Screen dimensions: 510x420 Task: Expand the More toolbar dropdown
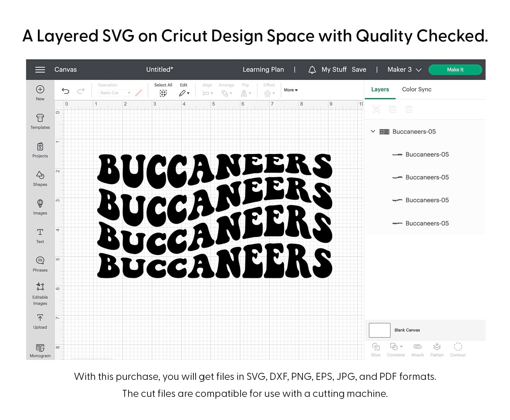291,90
